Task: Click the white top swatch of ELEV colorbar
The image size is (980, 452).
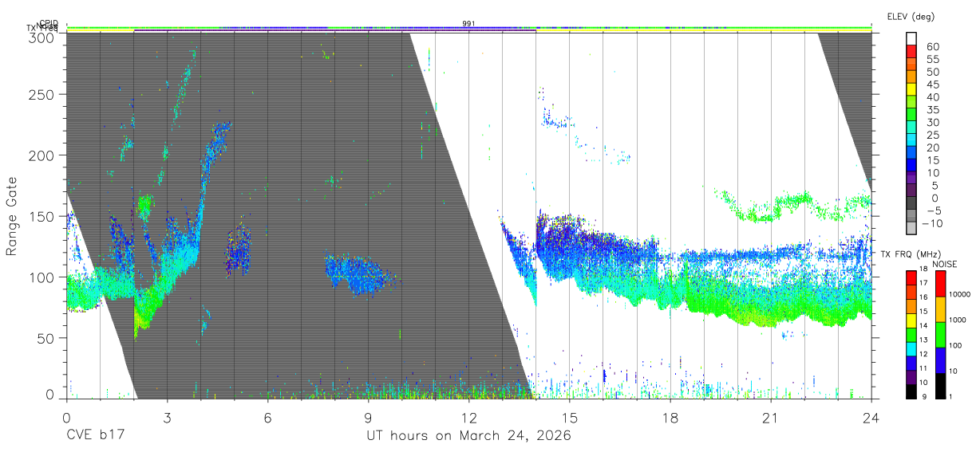Action: [912, 39]
